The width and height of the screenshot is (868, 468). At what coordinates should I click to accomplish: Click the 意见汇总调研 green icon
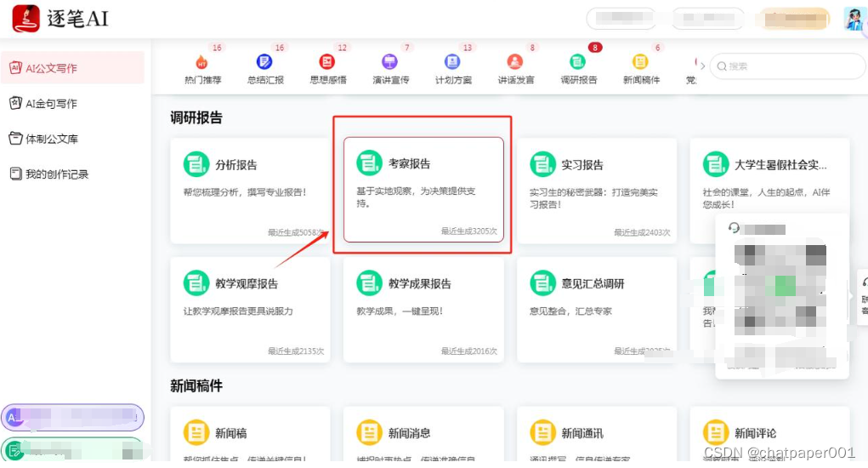click(542, 283)
